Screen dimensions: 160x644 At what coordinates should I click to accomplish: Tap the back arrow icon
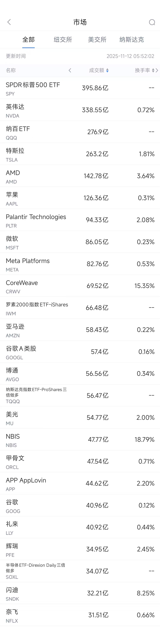point(9,22)
